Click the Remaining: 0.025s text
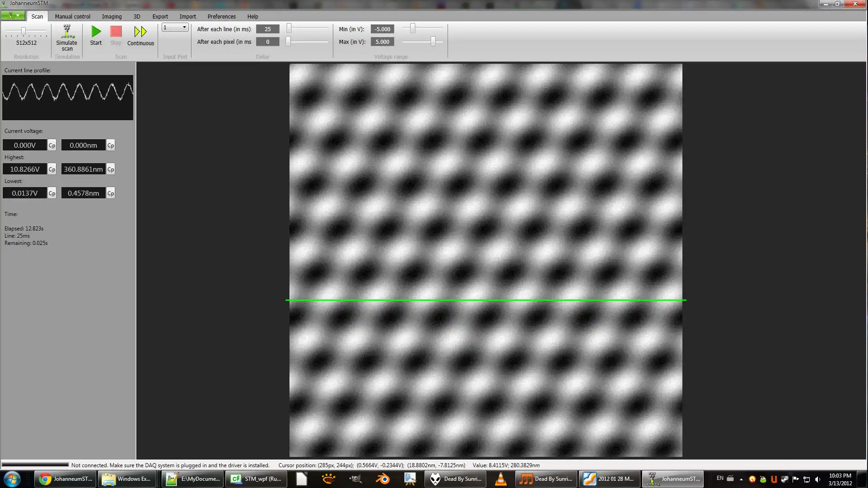The image size is (868, 488). coord(26,243)
